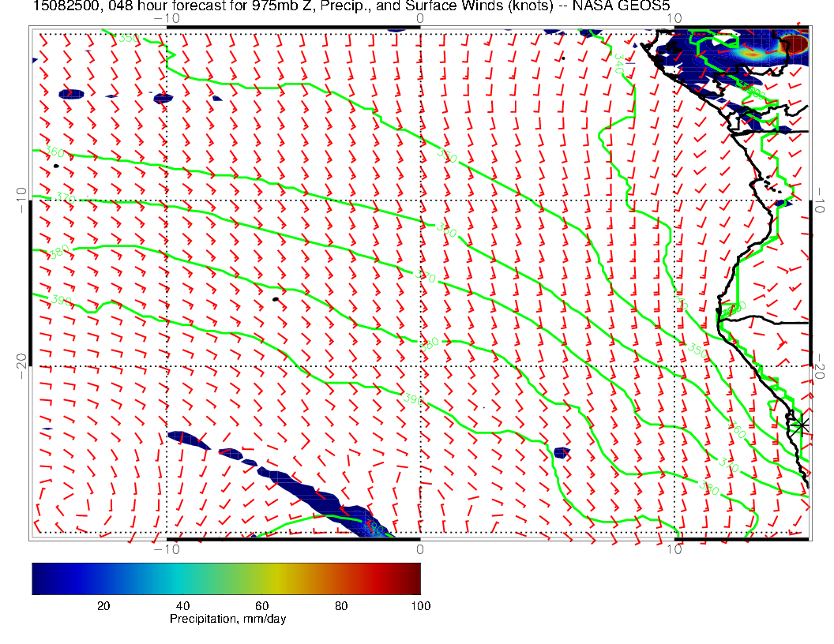Click the colorbar tick label 80

[341, 605]
